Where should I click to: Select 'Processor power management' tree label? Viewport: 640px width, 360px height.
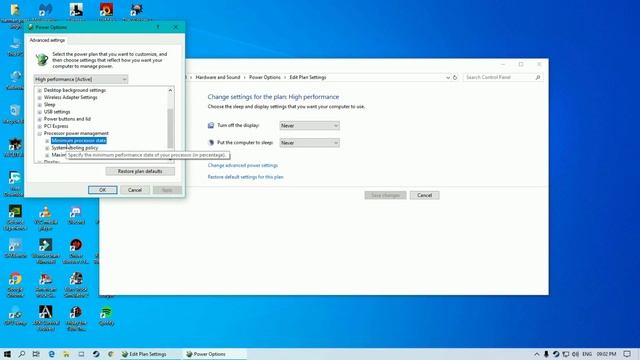76,133
